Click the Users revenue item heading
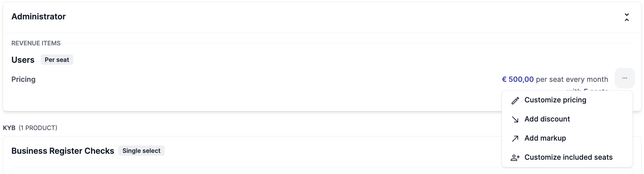 [23, 60]
